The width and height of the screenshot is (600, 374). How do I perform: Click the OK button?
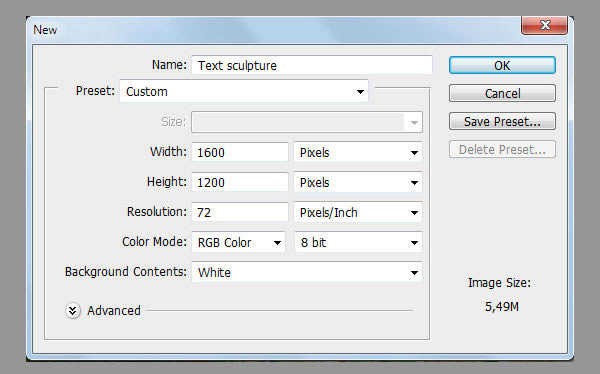tap(502, 65)
